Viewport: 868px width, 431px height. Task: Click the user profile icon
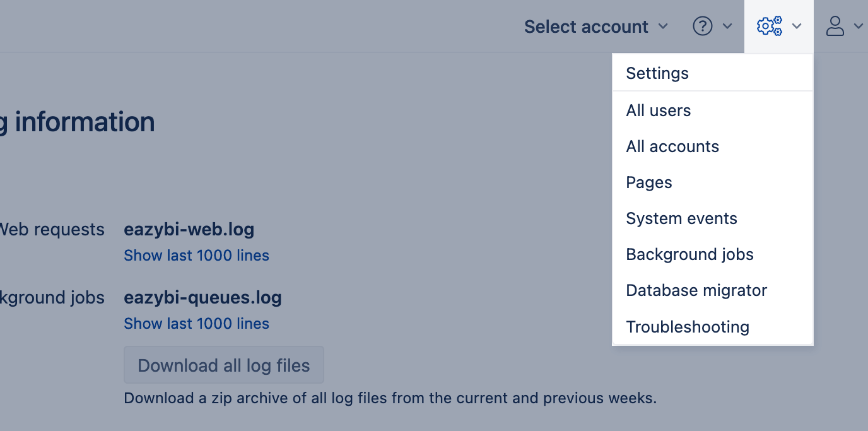point(835,27)
